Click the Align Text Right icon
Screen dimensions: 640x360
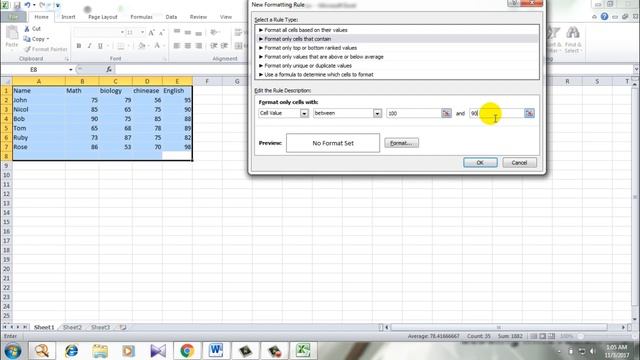point(199,46)
